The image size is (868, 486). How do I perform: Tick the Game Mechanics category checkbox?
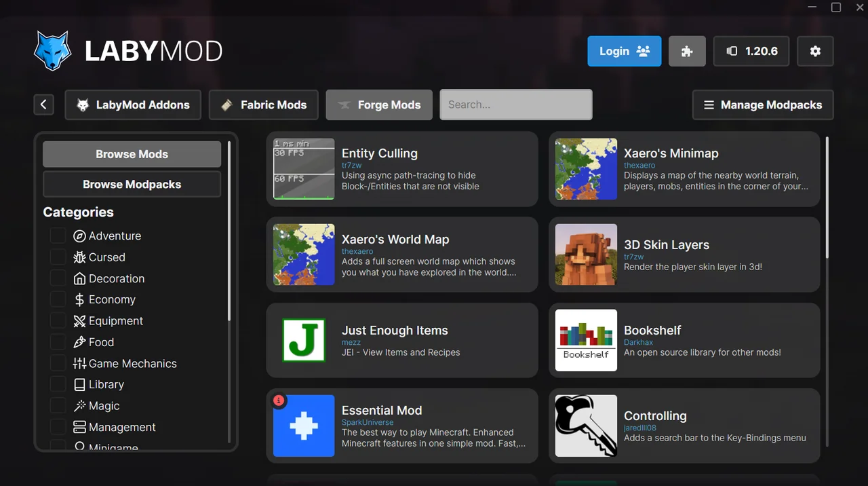[58, 363]
